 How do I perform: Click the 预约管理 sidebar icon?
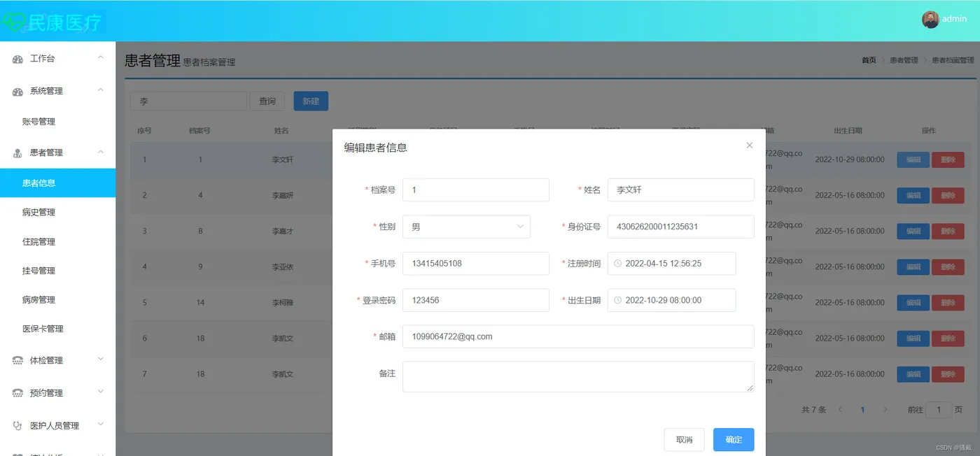coord(18,393)
